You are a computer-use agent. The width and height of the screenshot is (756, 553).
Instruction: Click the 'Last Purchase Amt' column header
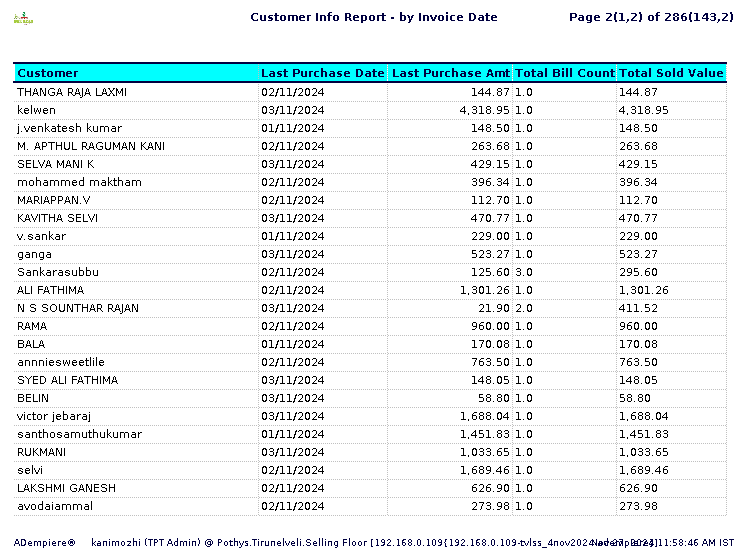click(450, 73)
